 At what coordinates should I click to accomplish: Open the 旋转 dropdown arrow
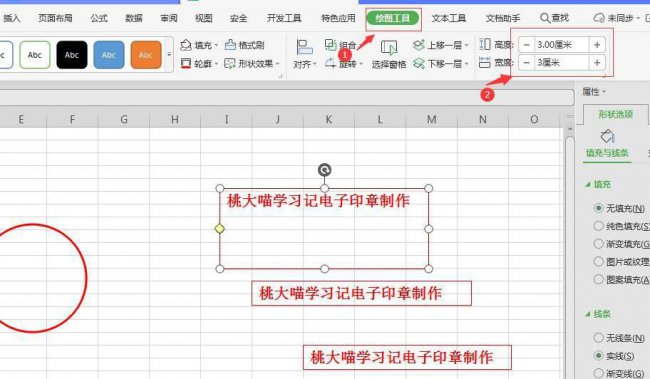click(x=361, y=64)
